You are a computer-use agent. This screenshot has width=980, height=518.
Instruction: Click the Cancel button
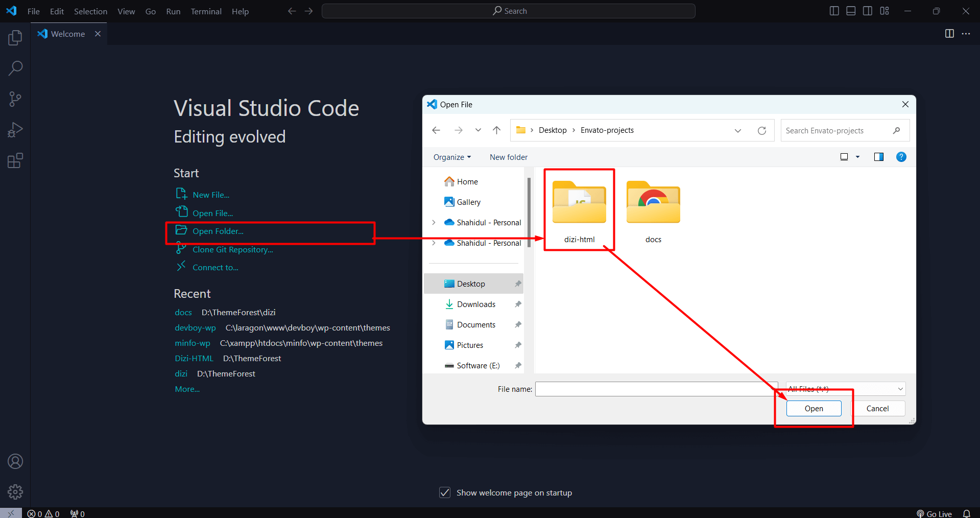[877, 409]
